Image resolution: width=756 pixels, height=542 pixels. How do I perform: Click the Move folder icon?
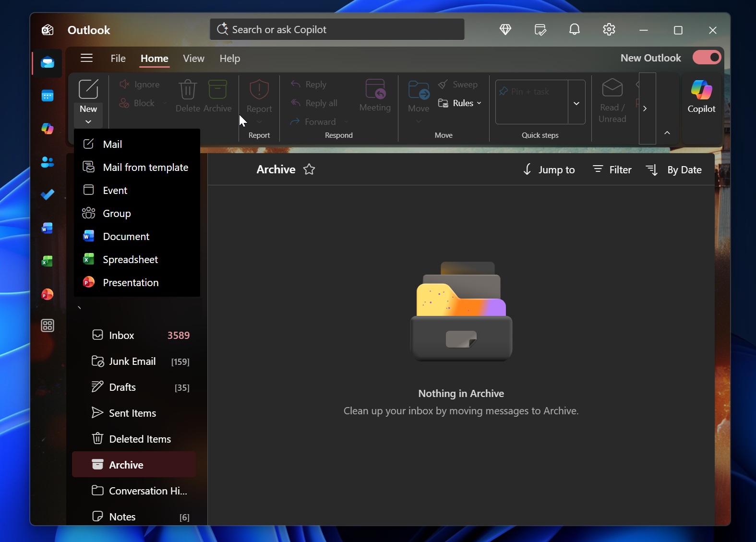[x=419, y=90]
